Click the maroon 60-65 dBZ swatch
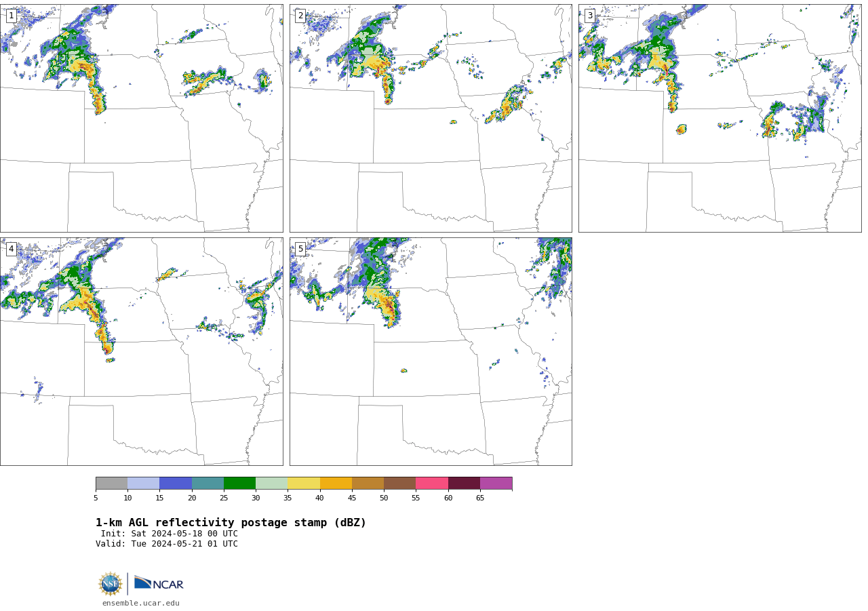Screen dimensions: 868x611 tap(464, 484)
